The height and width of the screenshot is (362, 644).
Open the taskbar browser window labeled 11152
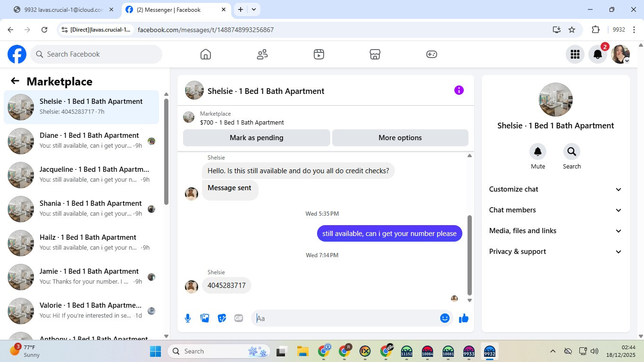coord(407,352)
